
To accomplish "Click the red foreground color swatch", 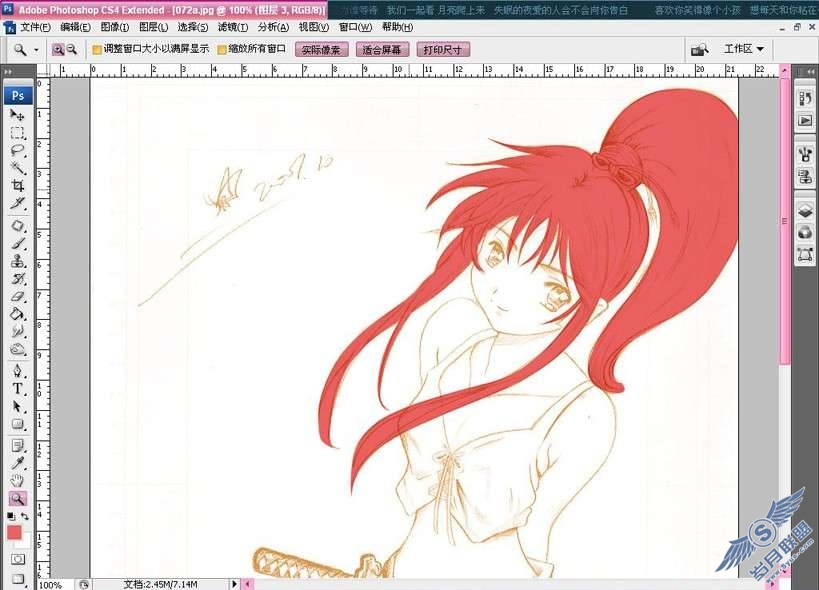I will (x=14, y=533).
